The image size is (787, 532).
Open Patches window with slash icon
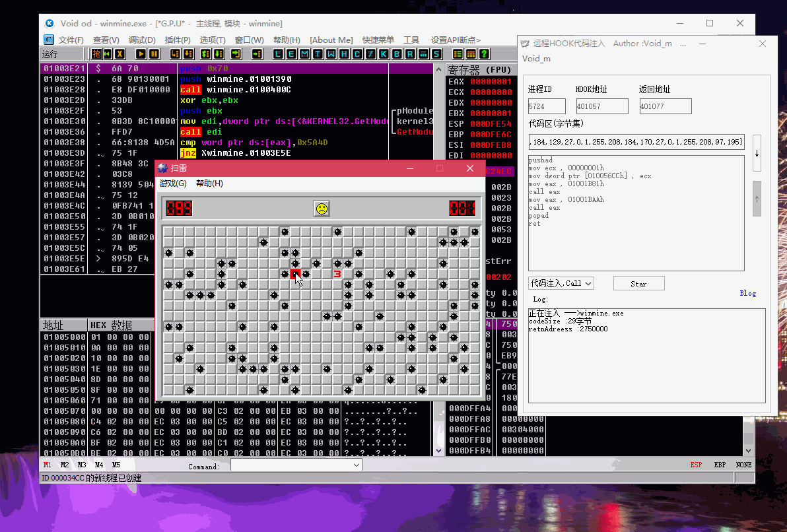[370, 53]
